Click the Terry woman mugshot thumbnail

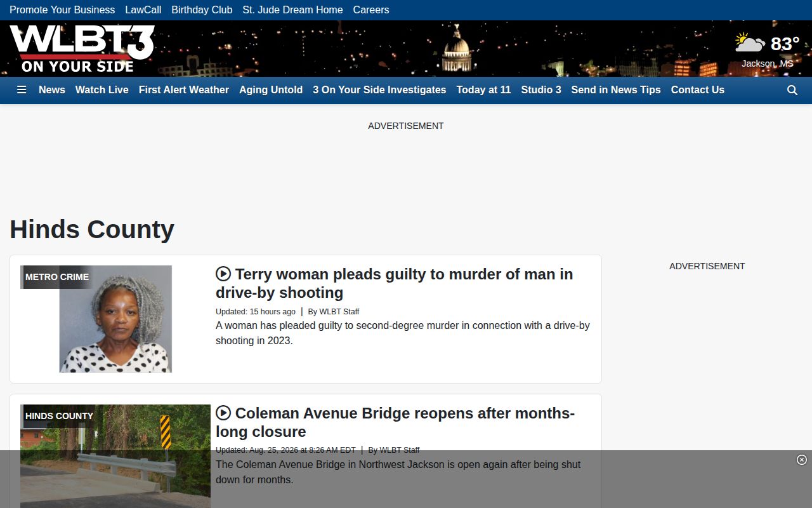[115, 319]
